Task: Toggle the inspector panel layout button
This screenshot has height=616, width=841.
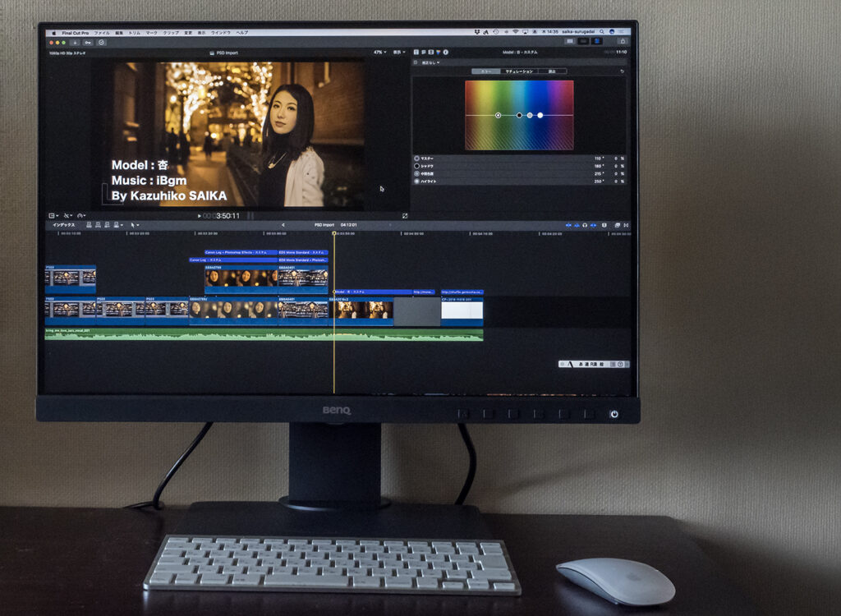Action: pos(596,41)
